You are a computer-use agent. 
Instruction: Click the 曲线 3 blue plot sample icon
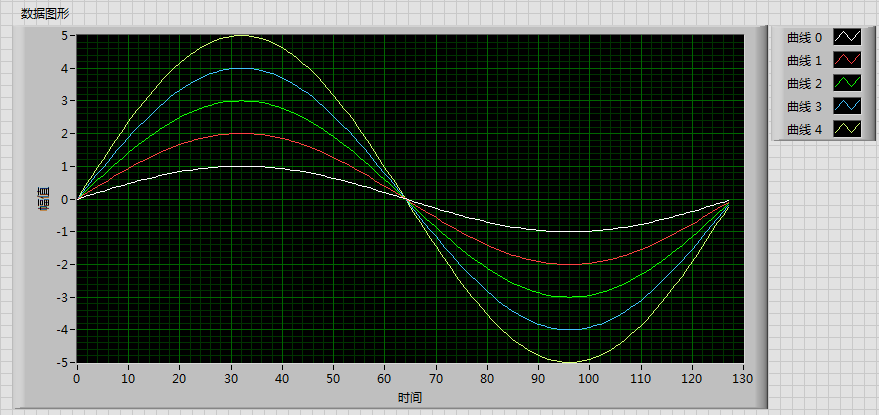[847, 107]
